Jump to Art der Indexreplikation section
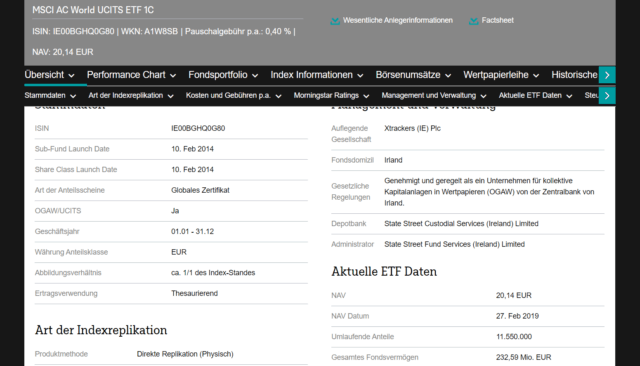 tap(126, 95)
